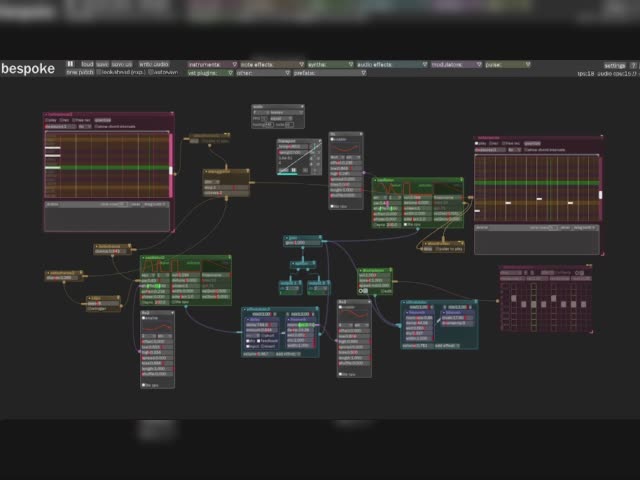Close the drum sequencer grid module

589,267
